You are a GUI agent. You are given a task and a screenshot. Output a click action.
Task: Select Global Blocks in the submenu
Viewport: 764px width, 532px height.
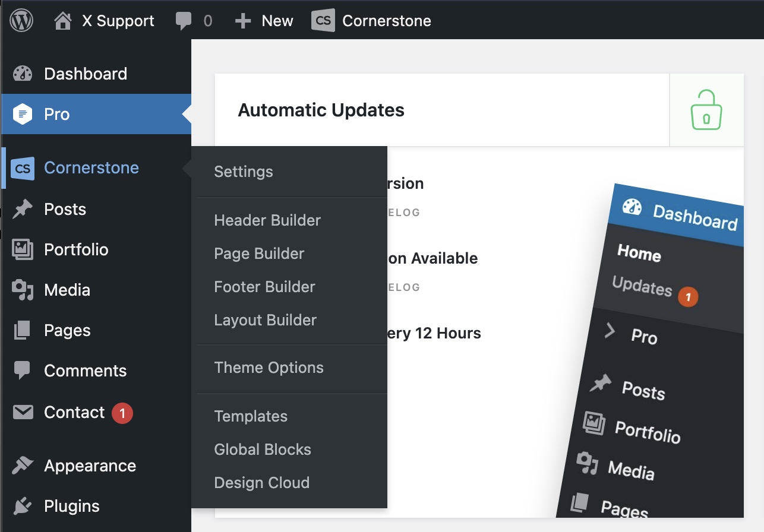[263, 449]
